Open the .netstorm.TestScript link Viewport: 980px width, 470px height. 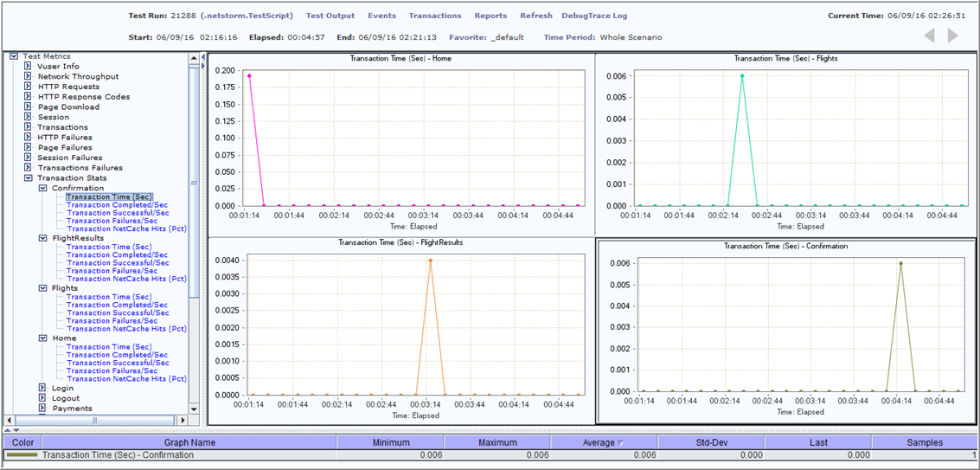tap(247, 16)
